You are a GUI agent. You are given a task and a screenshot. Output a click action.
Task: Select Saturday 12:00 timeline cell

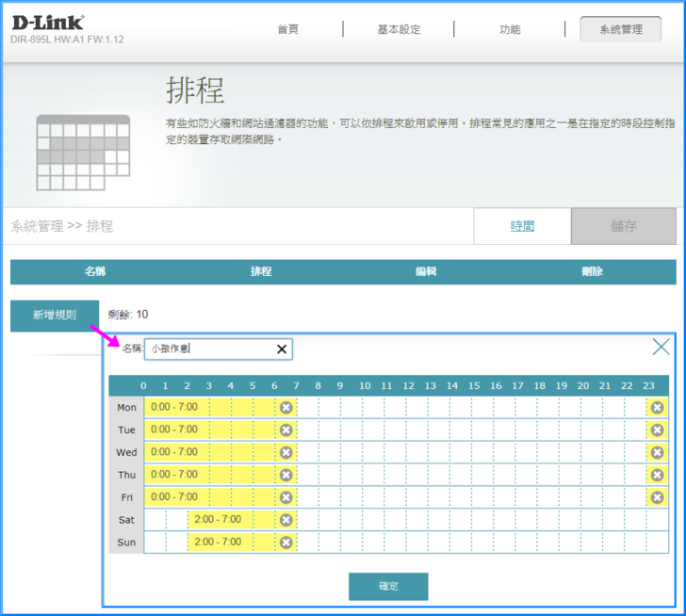(418, 520)
